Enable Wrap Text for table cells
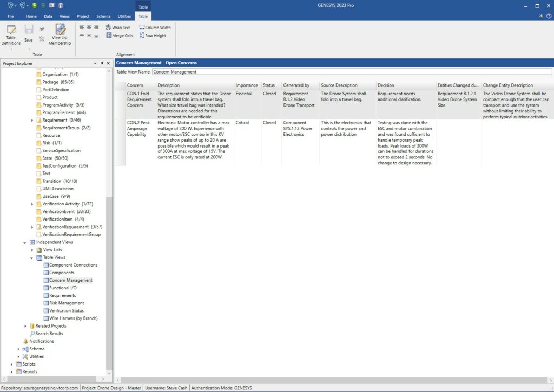The width and height of the screenshot is (554, 392). click(x=118, y=27)
